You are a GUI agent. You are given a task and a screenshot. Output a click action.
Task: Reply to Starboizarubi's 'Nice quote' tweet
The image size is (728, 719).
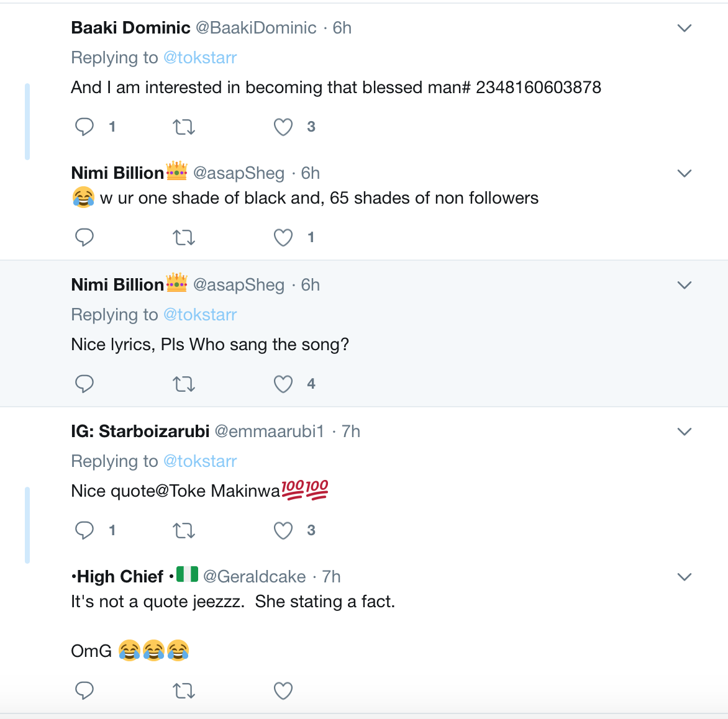(84, 530)
